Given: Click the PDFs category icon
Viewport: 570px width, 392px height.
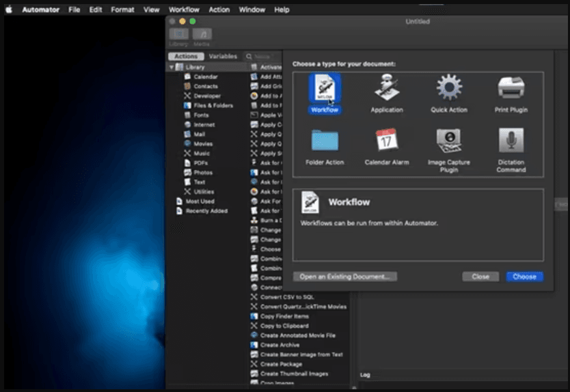Looking at the screenshot, I should click(x=187, y=163).
